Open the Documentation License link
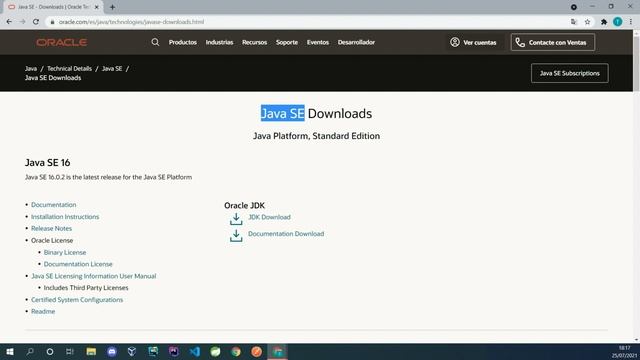Screen dimensions: 640x360 pos(78,264)
